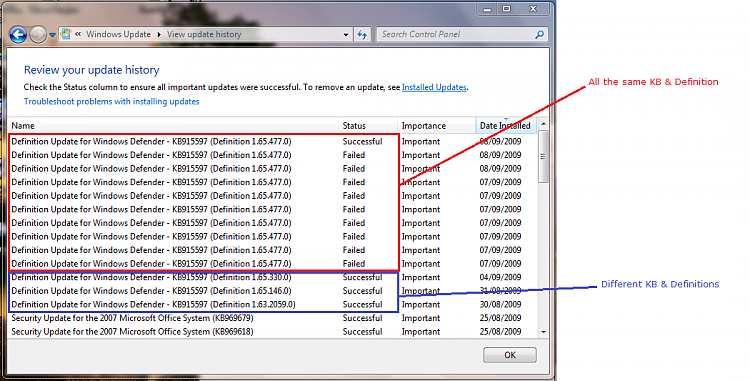This screenshot has width=750, height=381.
Task: Click date 04/09/2009 cell
Action: (x=500, y=277)
